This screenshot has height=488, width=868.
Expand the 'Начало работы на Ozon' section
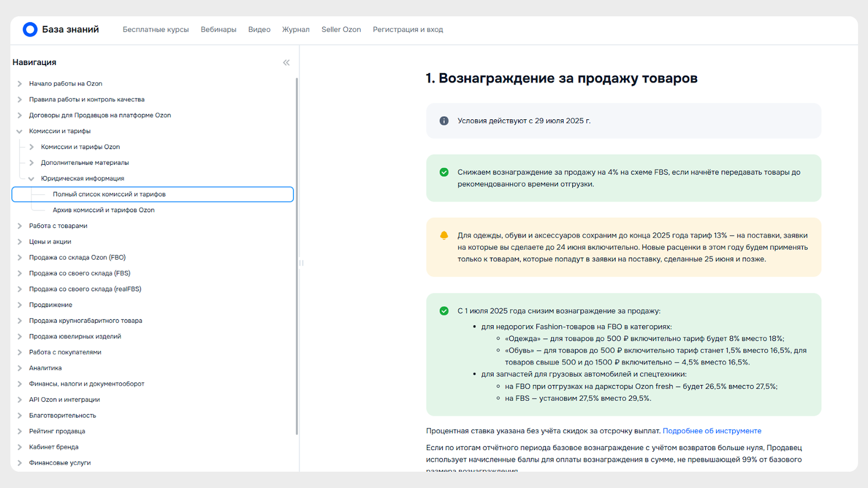pos(20,84)
